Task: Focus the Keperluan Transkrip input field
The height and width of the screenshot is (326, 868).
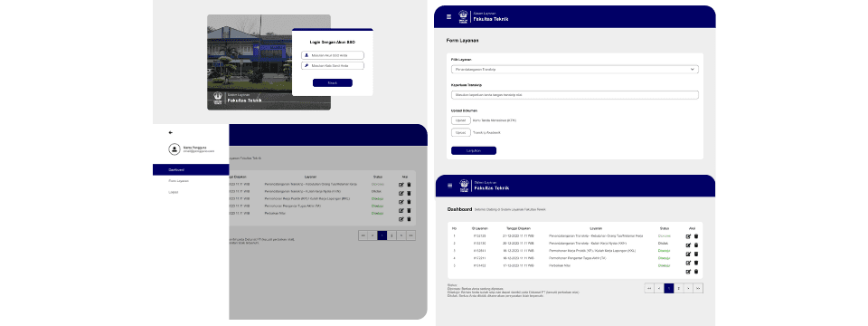Action: [x=575, y=95]
